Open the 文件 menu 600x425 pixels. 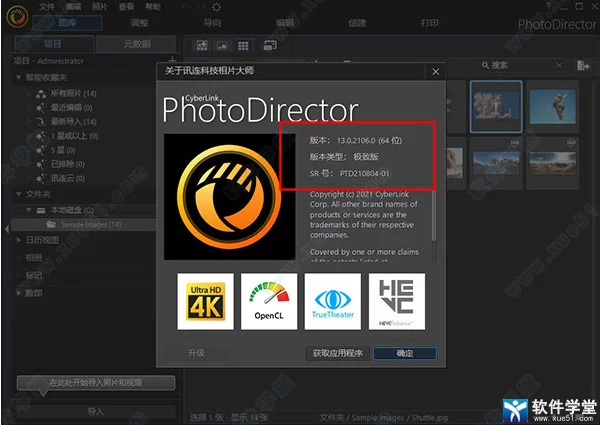[x=47, y=7]
